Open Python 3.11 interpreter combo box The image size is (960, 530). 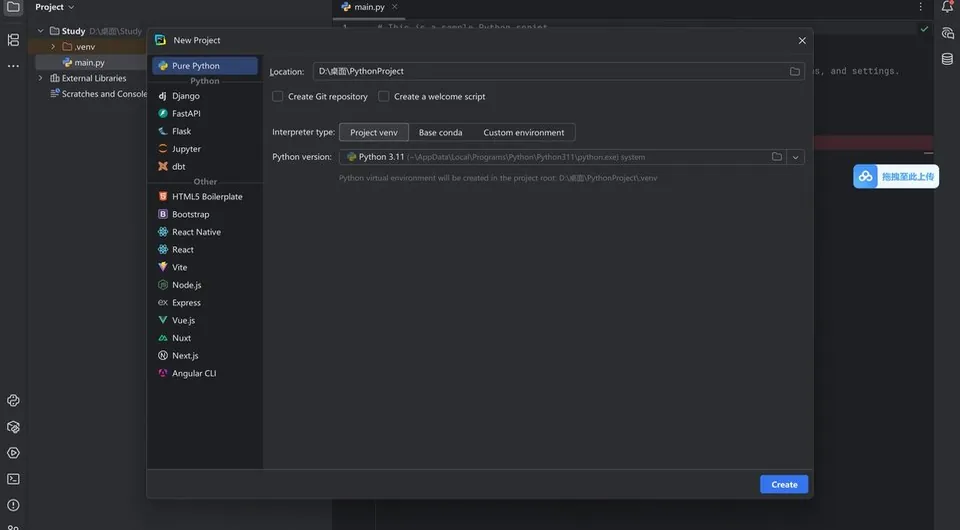[x=571, y=157]
